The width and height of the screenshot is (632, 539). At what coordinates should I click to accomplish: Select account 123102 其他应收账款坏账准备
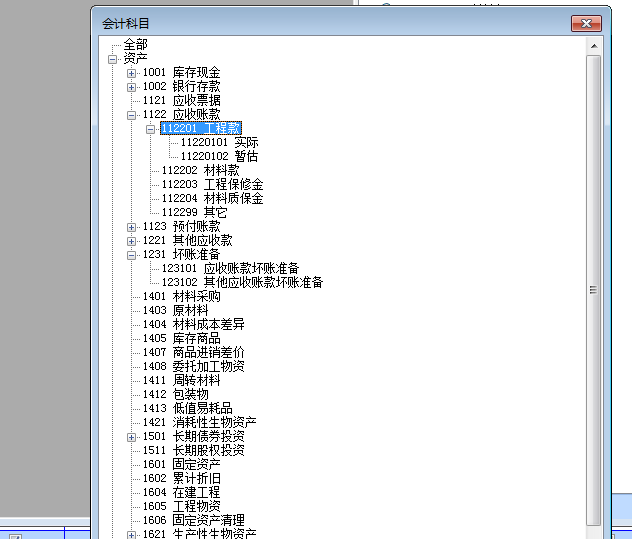(x=242, y=282)
